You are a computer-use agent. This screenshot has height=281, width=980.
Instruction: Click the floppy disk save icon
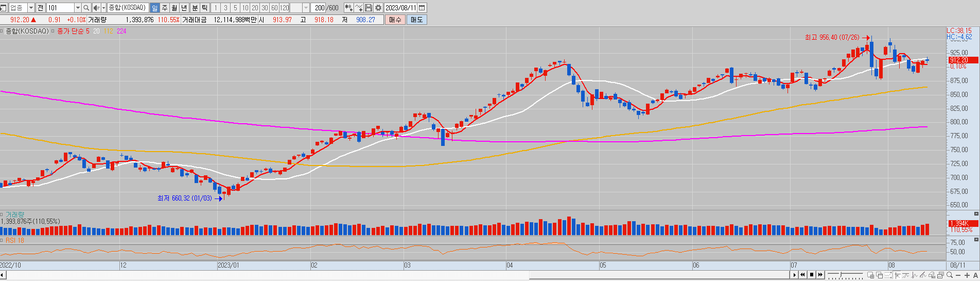click(369, 8)
